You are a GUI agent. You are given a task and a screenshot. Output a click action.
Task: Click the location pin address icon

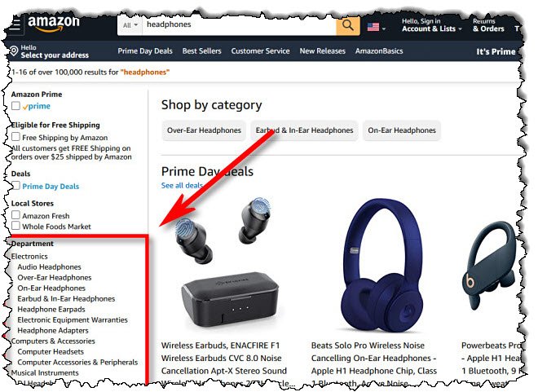pyautogui.click(x=14, y=51)
